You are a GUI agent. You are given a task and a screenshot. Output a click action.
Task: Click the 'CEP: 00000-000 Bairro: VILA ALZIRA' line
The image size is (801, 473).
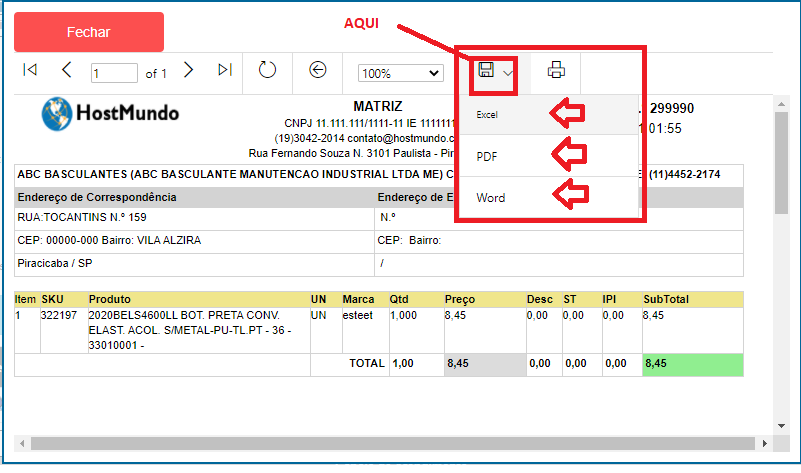click(x=109, y=240)
